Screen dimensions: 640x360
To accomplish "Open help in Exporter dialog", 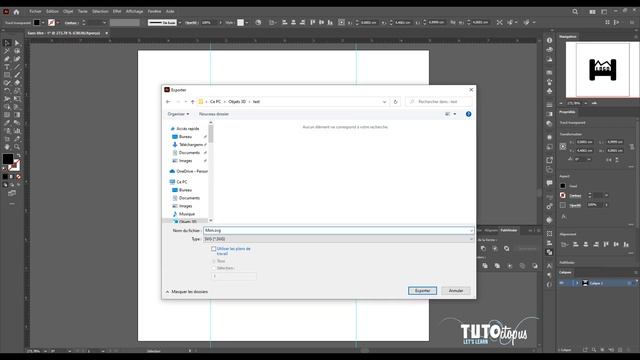I will 469,114.
